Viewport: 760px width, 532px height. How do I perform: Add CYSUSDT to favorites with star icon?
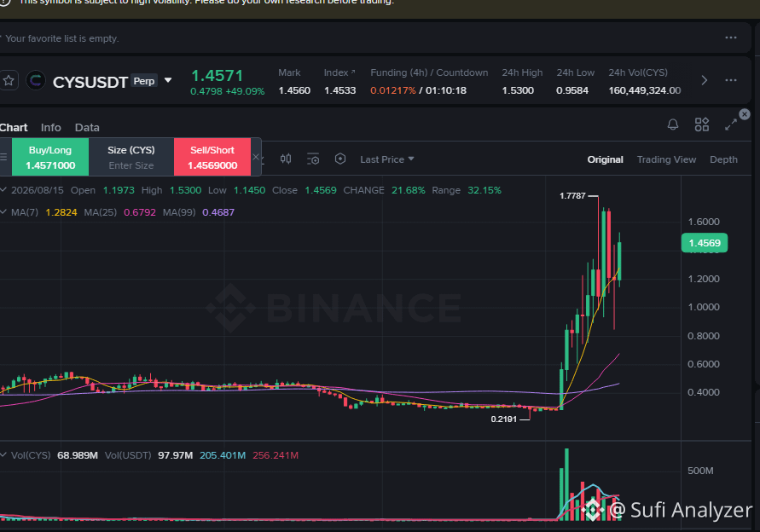[9, 80]
